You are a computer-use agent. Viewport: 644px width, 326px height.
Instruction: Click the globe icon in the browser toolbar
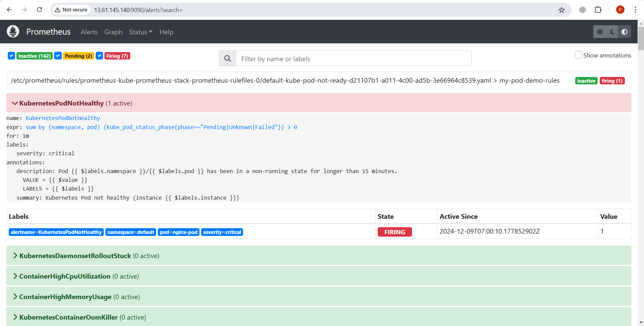coord(582,10)
